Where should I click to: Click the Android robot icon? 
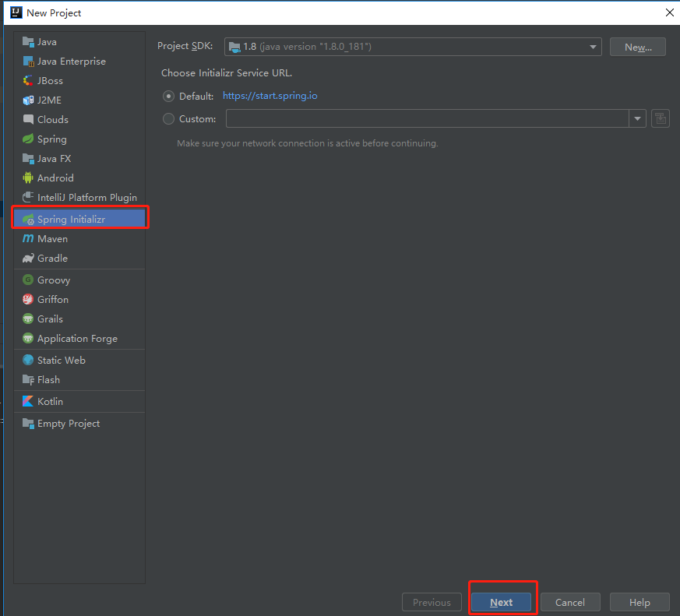(x=28, y=178)
